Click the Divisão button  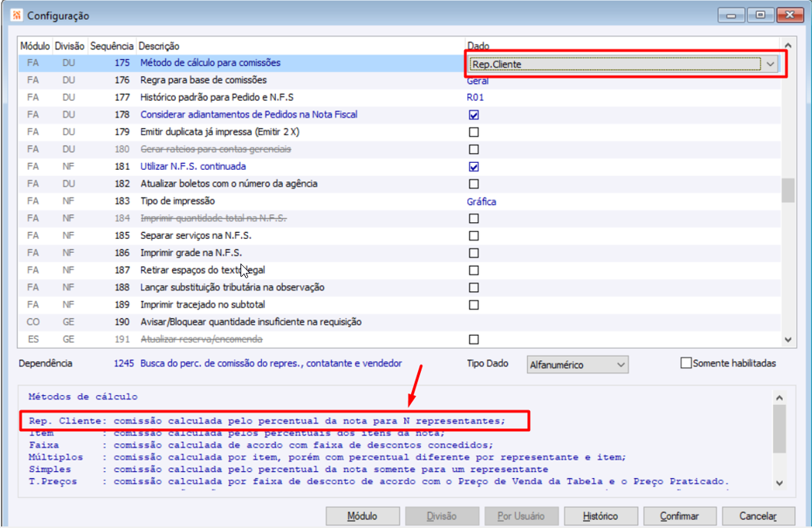[x=442, y=516]
